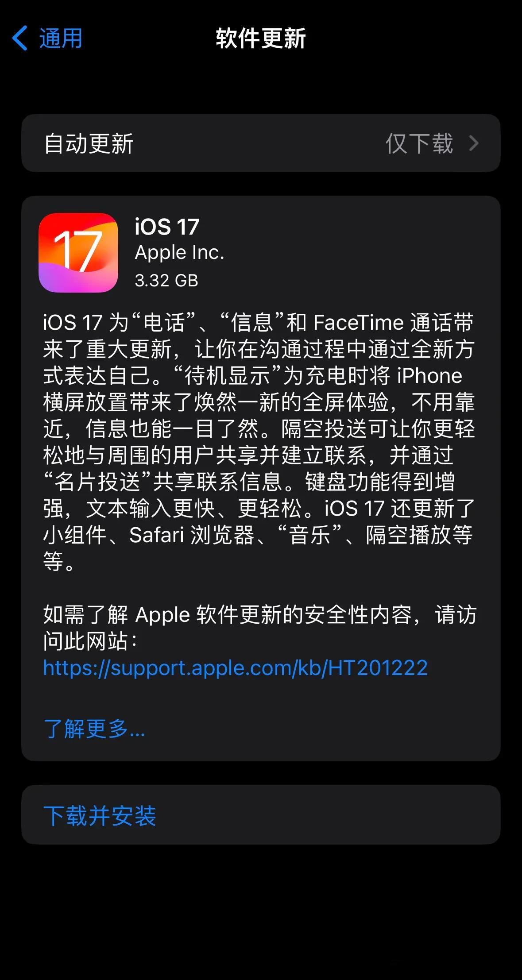Image resolution: width=522 pixels, height=980 pixels.
Task: Tap the iOS 17 gradient app icon
Action: [x=78, y=252]
